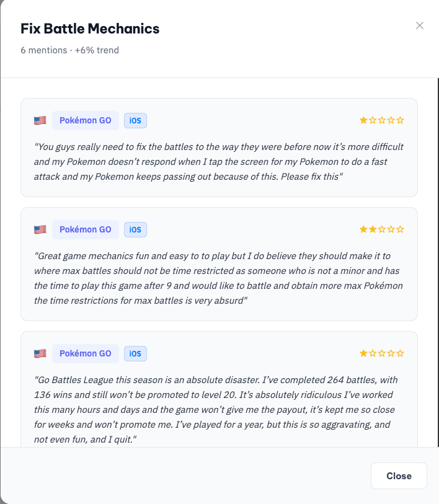
Task: Click the Pokémon GO tag on the max battles review
Action: click(x=86, y=229)
